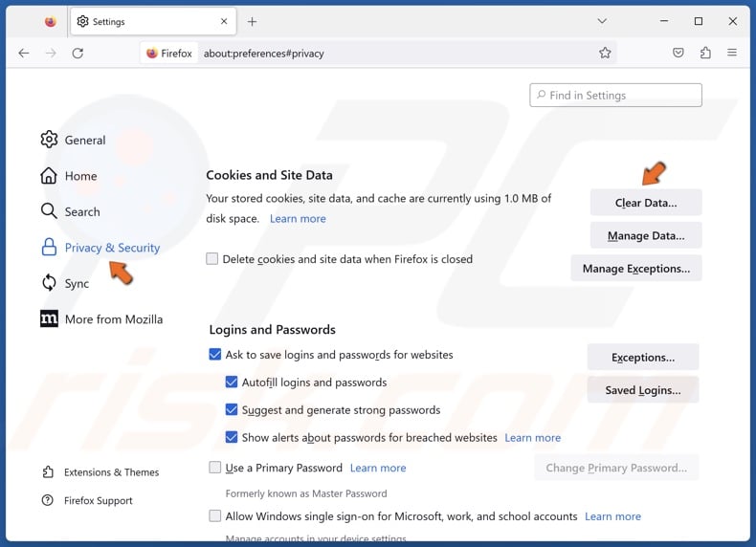Open a new tab with plus button
This screenshot has width=756, height=547.
point(252,22)
